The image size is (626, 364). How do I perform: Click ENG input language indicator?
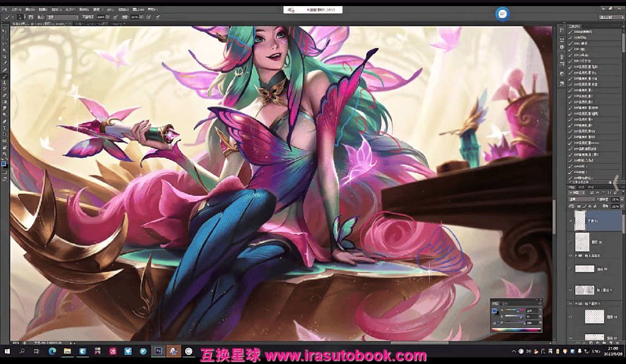[596, 351]
